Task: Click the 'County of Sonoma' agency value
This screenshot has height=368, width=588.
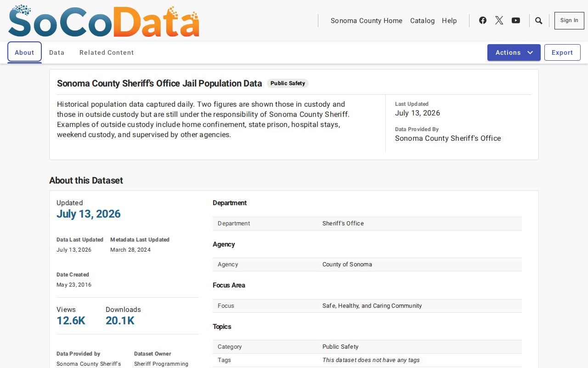Action: [x=347, y=264]
